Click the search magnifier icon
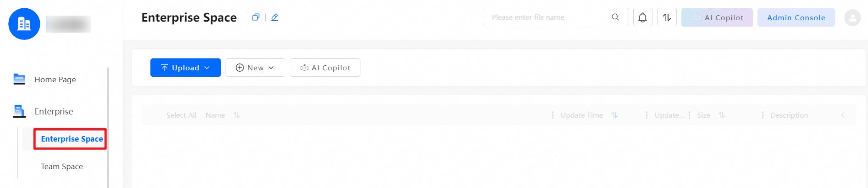Image resolution: width=868 pixels, height=188 pixels. coord(615,17)
